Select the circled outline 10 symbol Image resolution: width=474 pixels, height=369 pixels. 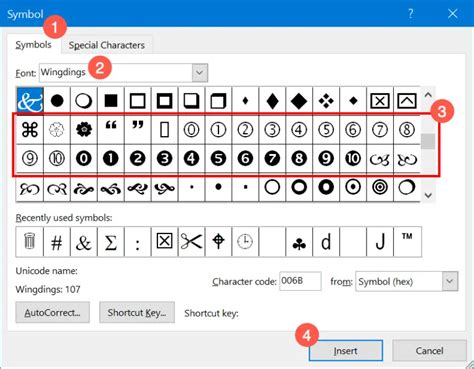click(57, 158)
